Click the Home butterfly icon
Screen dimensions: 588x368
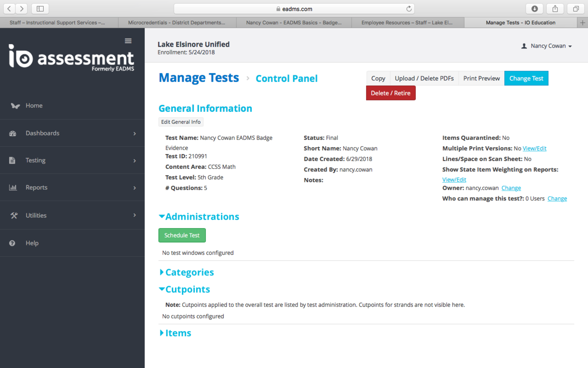pos(15,106)
